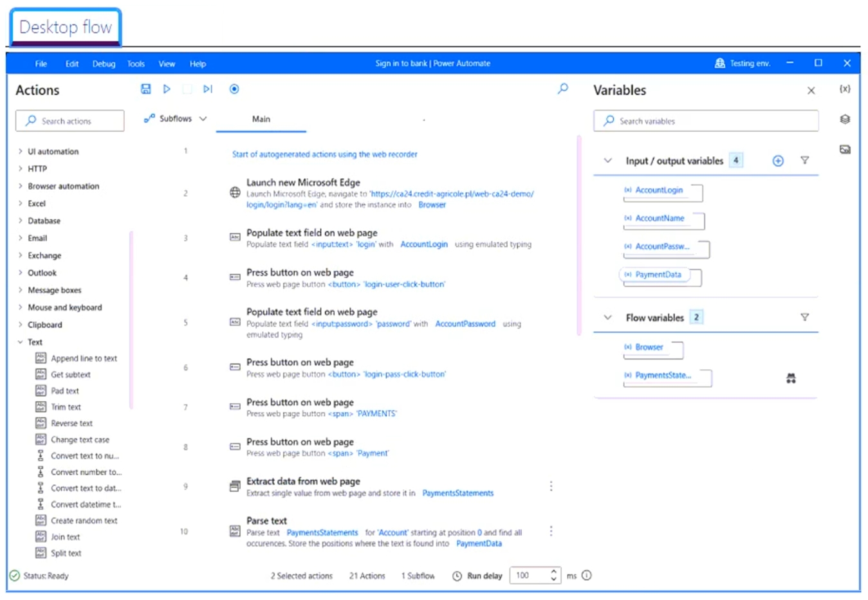The width and height of the screenshot is (868, 600).
Task: Open the Subflows dropdown
Action: pyautogui.click(x=176, y=119)
